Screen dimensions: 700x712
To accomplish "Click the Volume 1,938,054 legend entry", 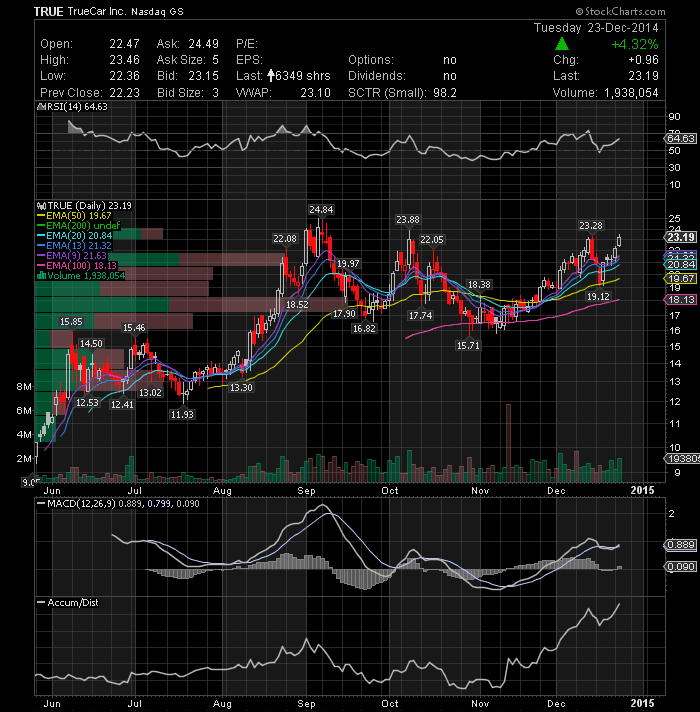I will tap(86, 276).
